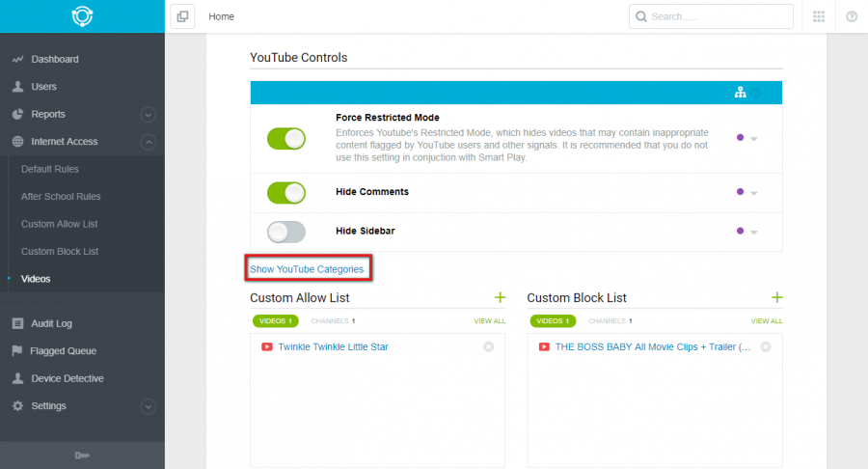Click the Users person icon
Image resolution: width=868 pixels, height=469 pixels.
(17, 87)
